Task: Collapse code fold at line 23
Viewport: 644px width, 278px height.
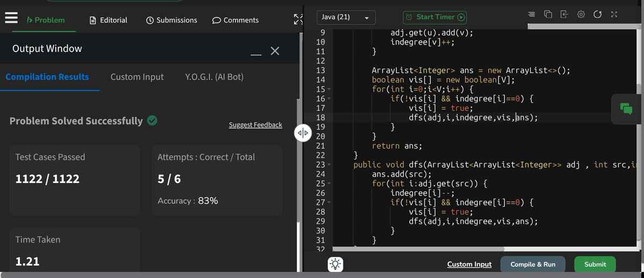Action: pyautogui.click(x=328, y=165)
